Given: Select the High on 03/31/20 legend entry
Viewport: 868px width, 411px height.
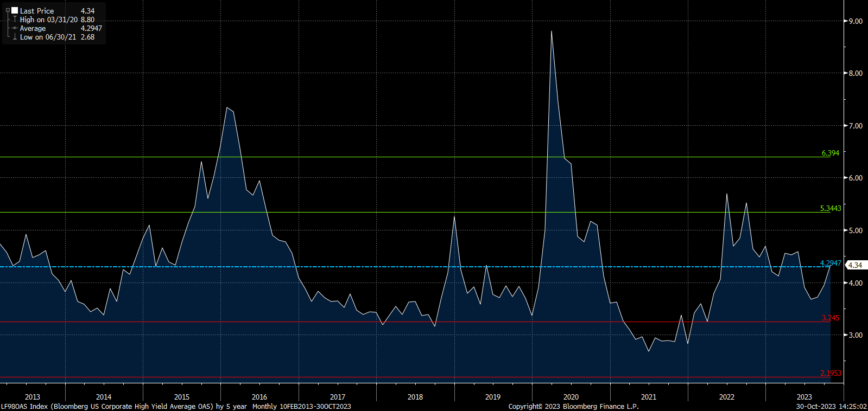Looking at the screenshot, I should pyautogui.click(x=48, y=20).
